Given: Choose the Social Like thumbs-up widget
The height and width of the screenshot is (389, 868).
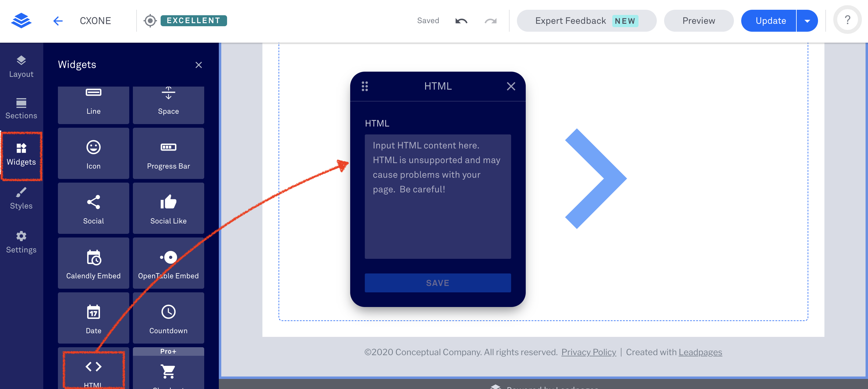Looking at the screenshot, I should point(168,208).
